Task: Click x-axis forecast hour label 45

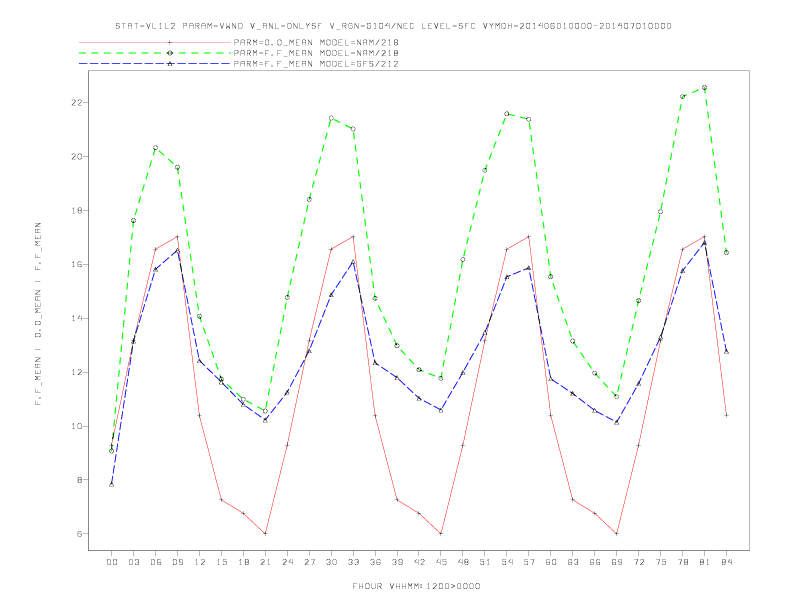Action: click(441, 562)
